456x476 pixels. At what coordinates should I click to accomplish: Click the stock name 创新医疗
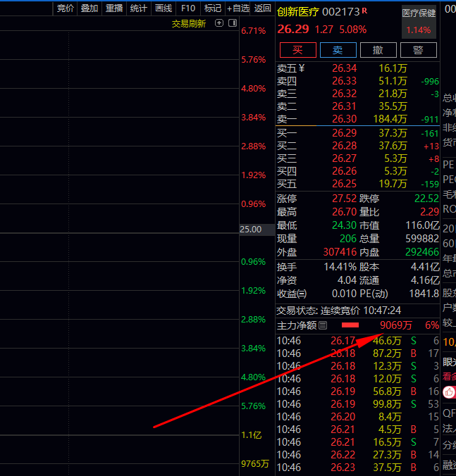tap(297, 12)
